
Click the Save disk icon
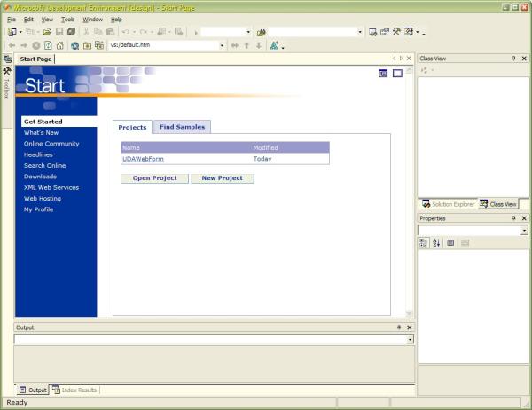tap(59, 32)
